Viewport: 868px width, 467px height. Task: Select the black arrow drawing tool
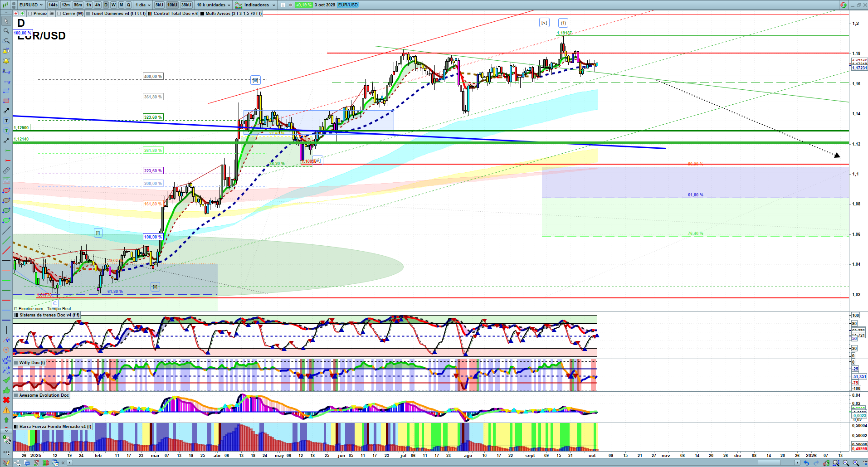tap(6, 111)
